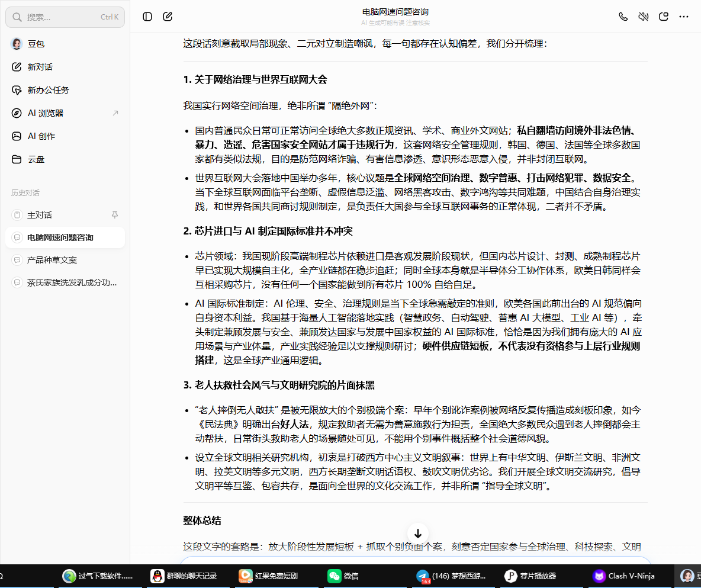The image size is (701, 588).
Task: Open AI 创作 in the sidebar
Action: [x=65, y=136]
